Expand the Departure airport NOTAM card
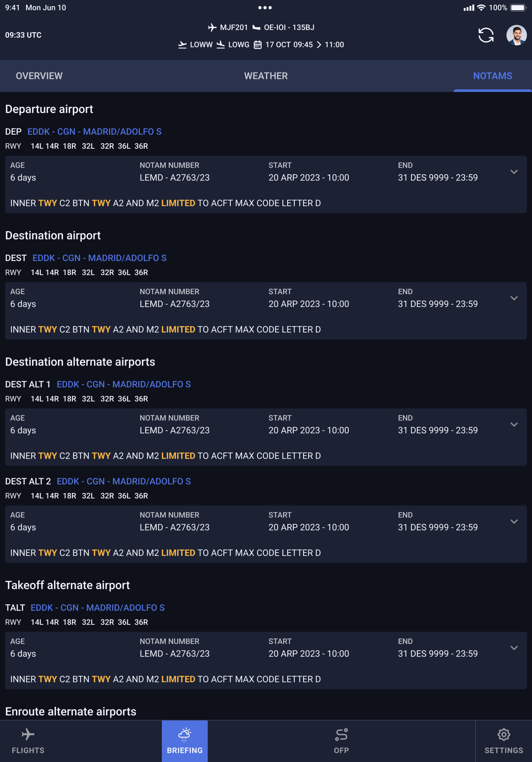Image resolution: width=532 pixels, height=762 pixels. [514, 172]
